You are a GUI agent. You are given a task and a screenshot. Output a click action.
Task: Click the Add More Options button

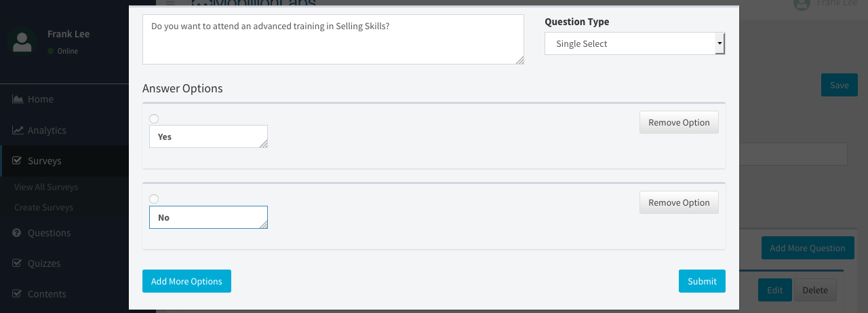coord(186,281)
